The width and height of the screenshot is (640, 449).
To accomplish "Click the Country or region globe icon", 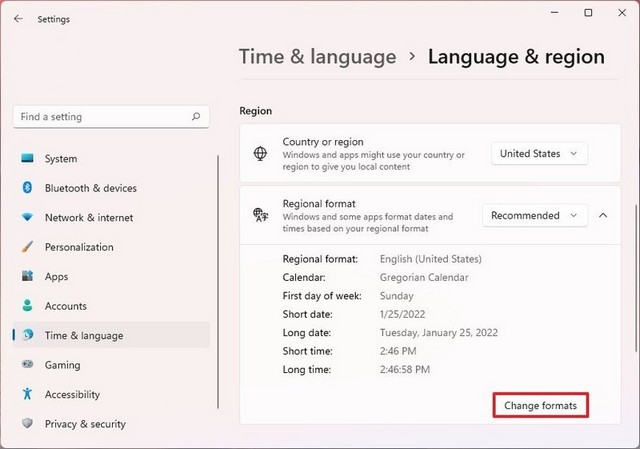I will (260, 153).
